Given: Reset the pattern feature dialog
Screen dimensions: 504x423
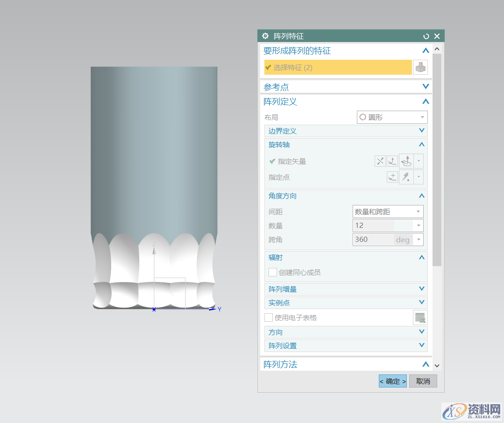Looking at the screenshot, I should 426,36.
